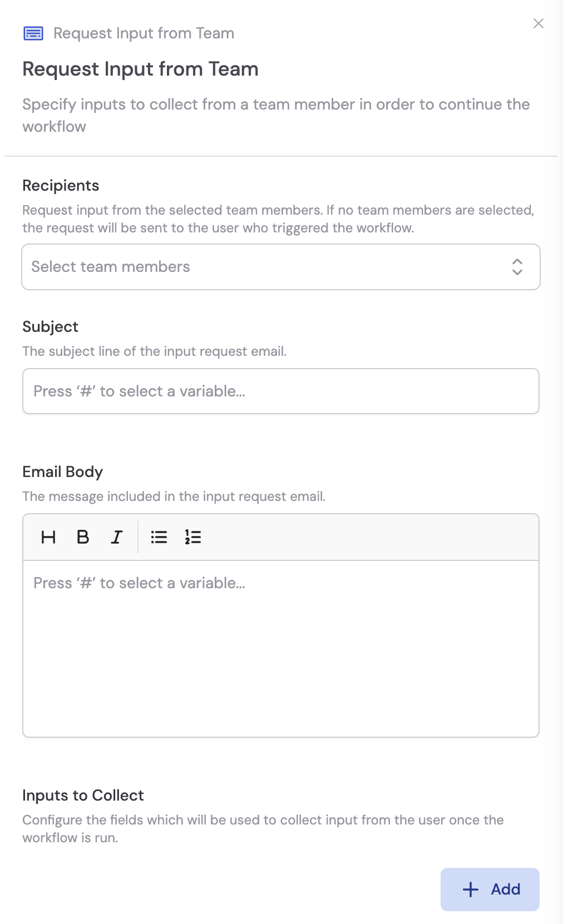Click the Request Input from Team title

140,69
